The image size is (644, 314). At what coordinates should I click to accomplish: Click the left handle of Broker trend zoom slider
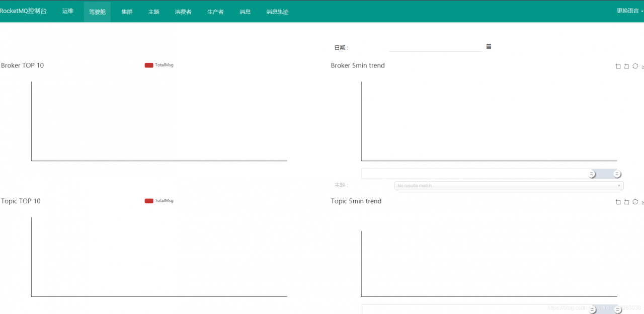tap(592, 174)
